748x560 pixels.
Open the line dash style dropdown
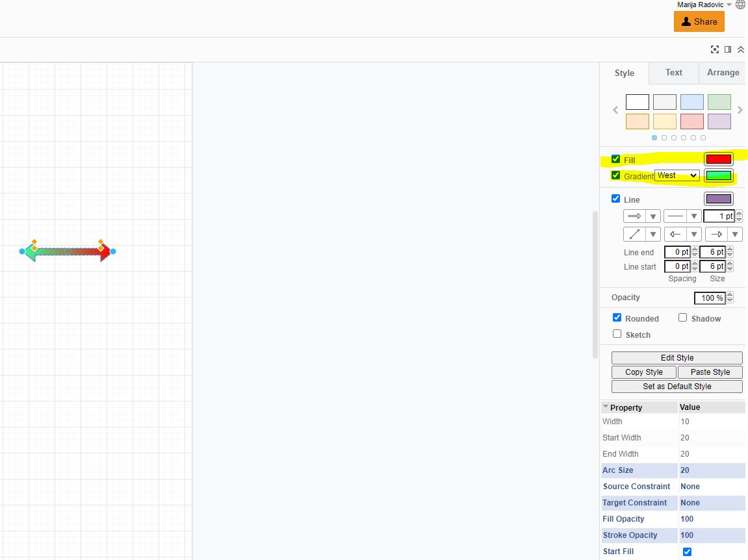pyautogui.click(x=693, y=216)
